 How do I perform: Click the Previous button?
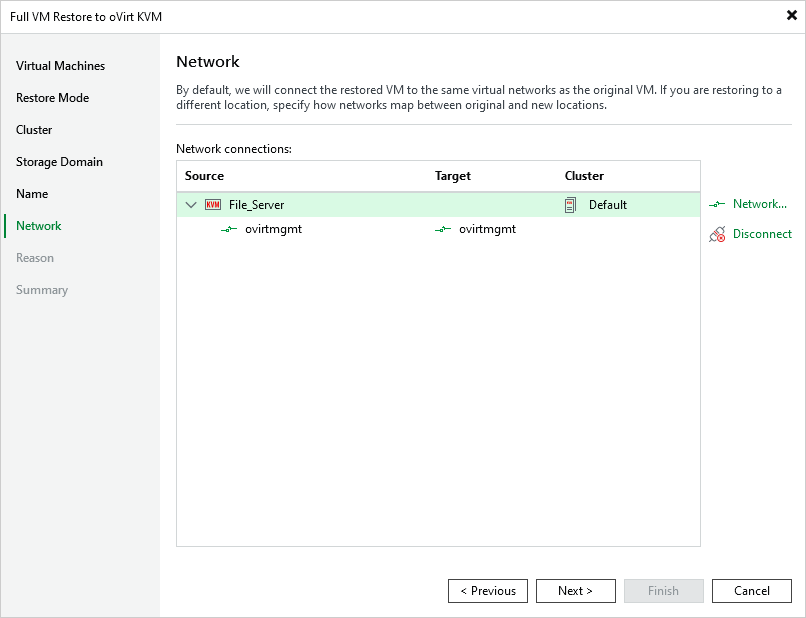(x=487, y=590)
